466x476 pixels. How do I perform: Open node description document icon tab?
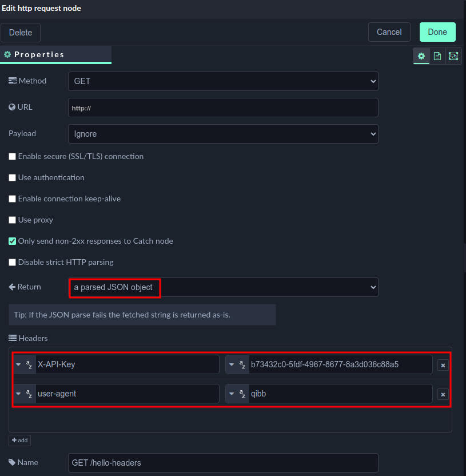tap(437, 56)
